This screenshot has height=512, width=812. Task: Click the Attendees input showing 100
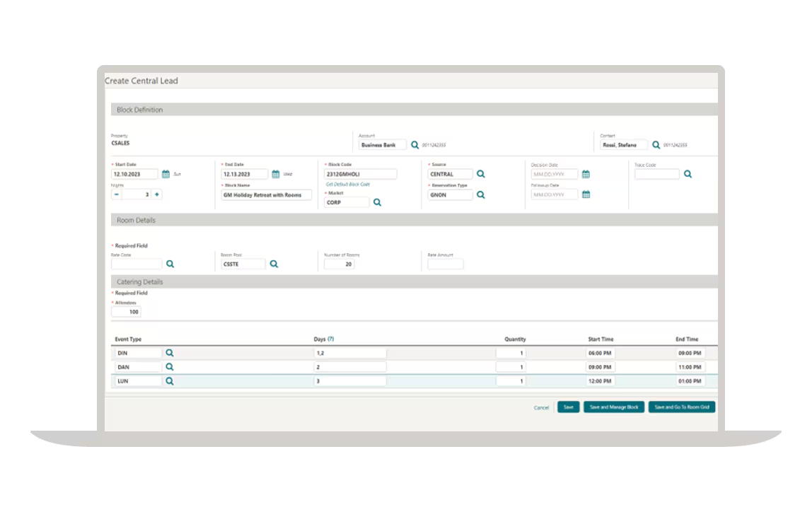127,311
